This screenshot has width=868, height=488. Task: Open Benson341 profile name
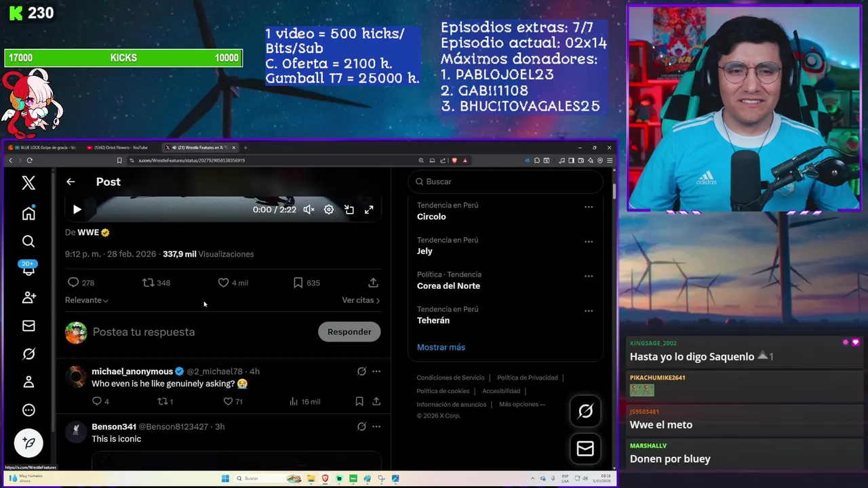[x=114, y=427]
